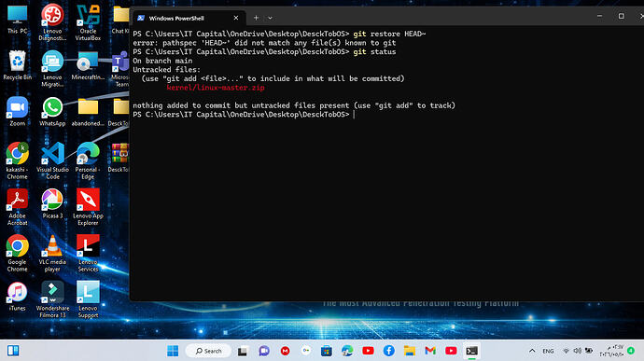Click the 'nothing added to commit' output line

tap(294, 105)
